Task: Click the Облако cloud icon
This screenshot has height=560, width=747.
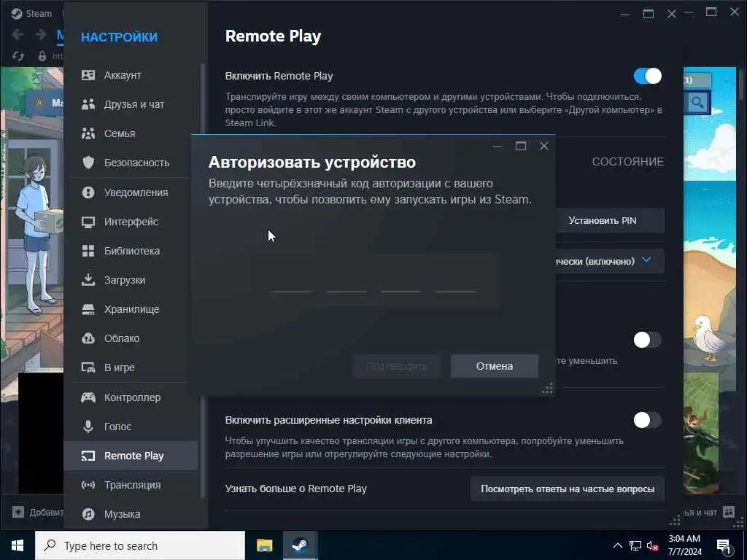Action: tap(88, 338)
